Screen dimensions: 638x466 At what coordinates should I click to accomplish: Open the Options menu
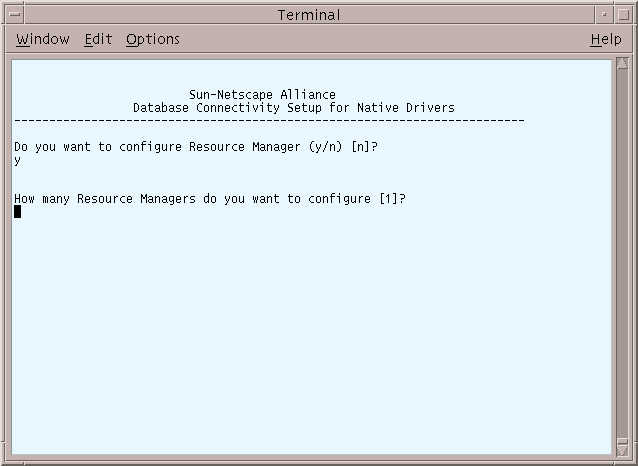153,39
